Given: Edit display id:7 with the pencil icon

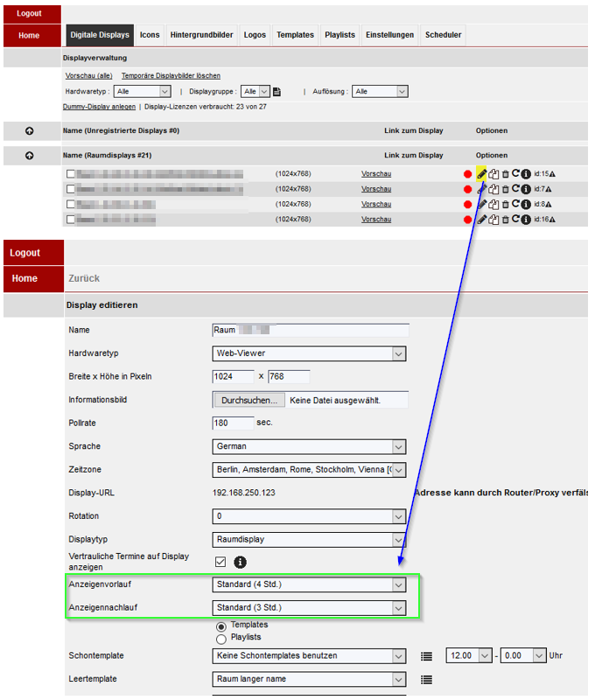Looking at the screenshot, I should pyautogui.click(x=481, y=189).
